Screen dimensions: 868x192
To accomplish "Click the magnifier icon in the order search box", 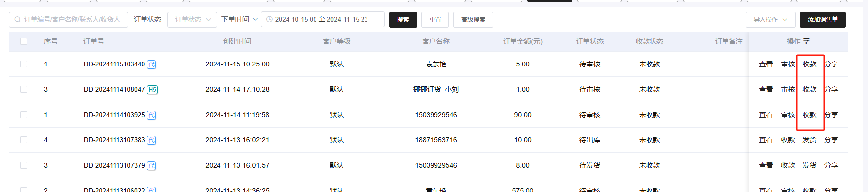I will pos(18,20).
